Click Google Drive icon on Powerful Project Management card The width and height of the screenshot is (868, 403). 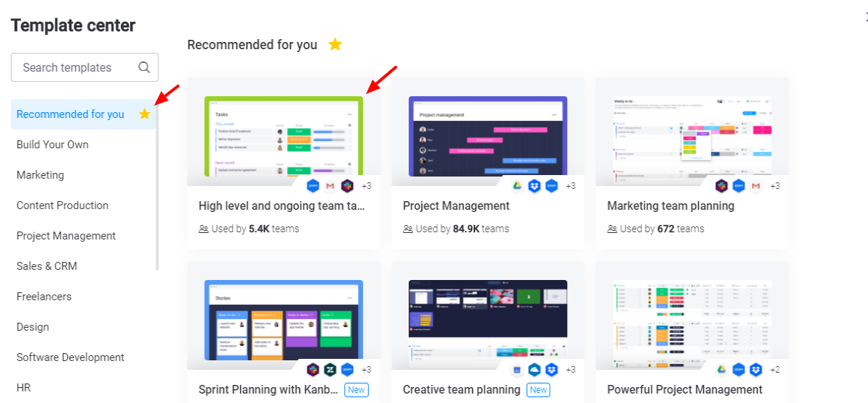pyautogui.click(x=722, y=370)
